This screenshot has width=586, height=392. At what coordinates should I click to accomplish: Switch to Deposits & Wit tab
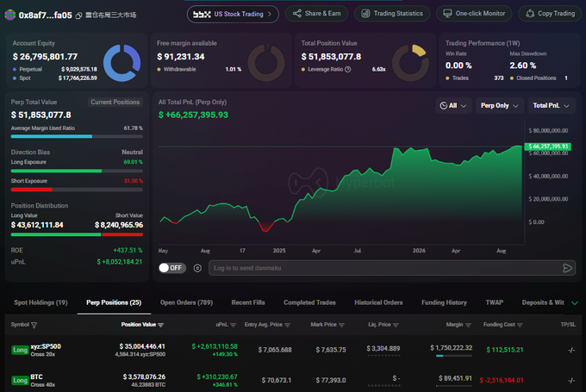click(x=543, y=302)
